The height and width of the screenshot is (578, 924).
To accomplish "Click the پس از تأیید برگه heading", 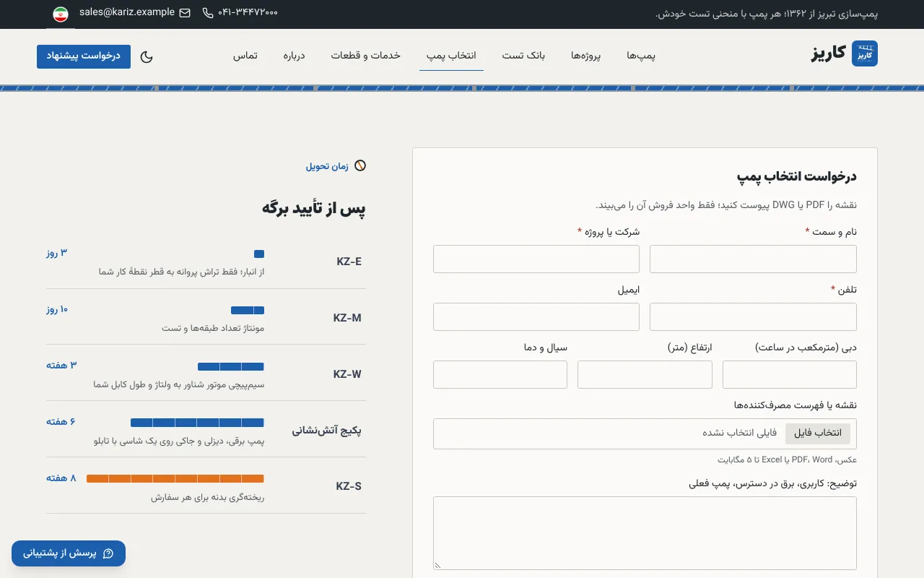I will (314, 209).
